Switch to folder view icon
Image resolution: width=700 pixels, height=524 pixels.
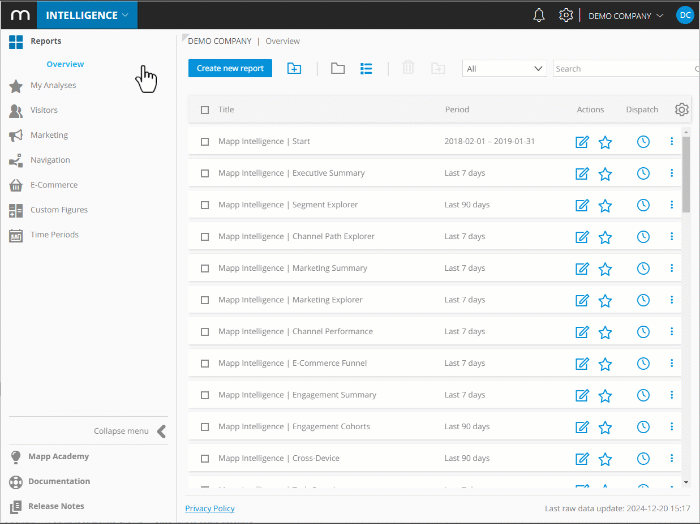pos(338,68)
